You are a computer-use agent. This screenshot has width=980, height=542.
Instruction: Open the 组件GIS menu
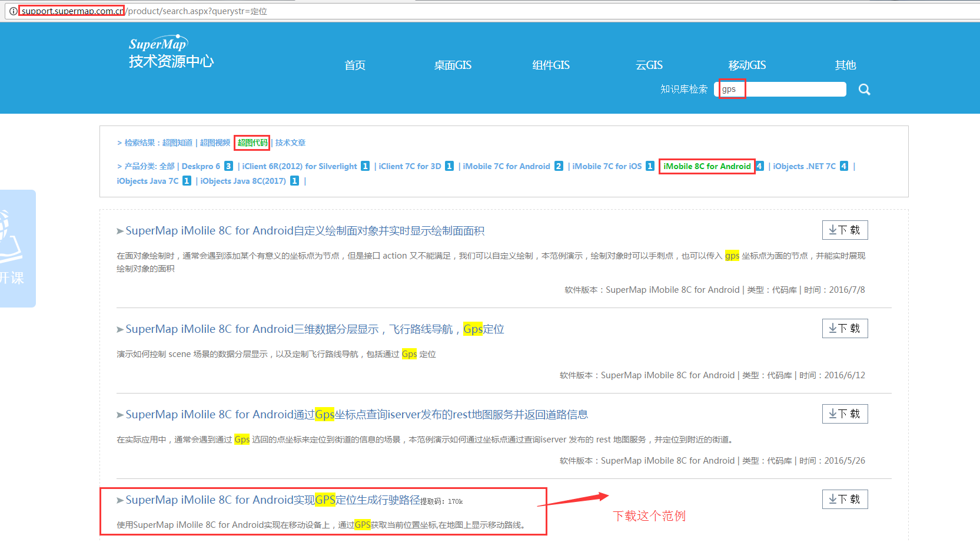(551, 65)
